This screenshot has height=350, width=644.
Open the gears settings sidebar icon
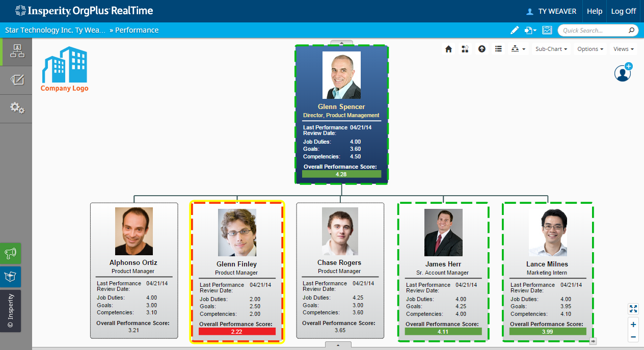tap(17, 108)
